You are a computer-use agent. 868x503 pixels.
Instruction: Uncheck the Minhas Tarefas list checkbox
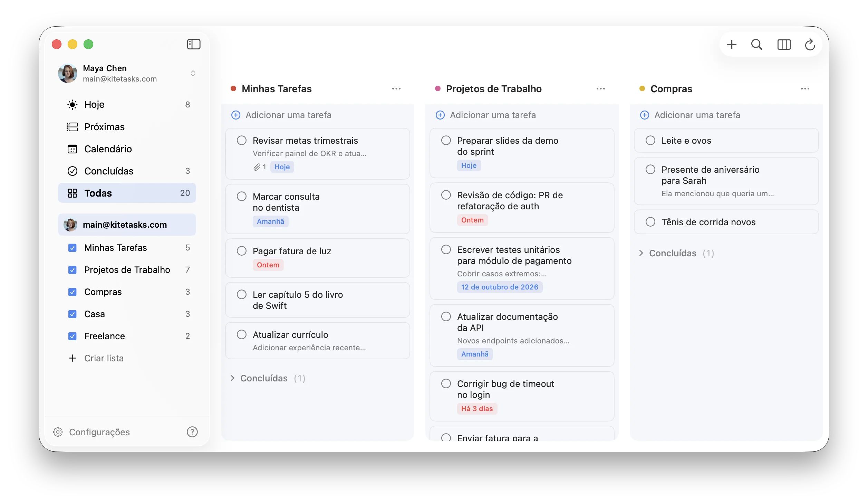pos(72,248)
